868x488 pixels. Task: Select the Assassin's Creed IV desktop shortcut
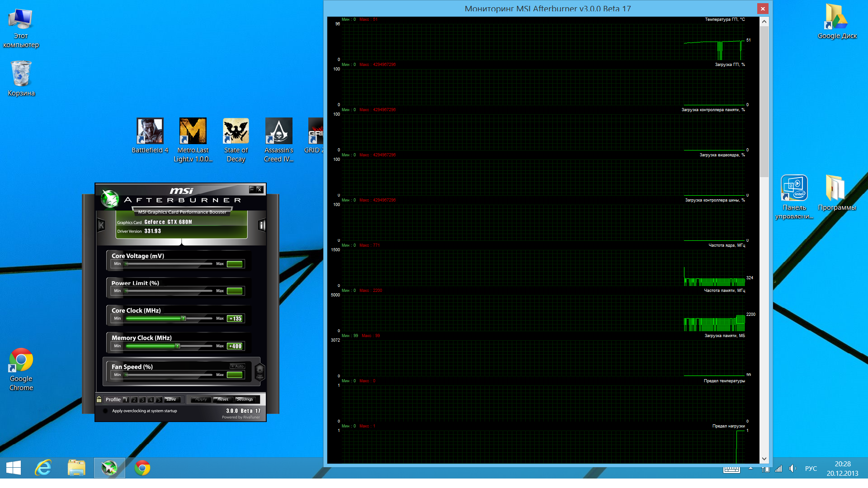click(279, 140)
